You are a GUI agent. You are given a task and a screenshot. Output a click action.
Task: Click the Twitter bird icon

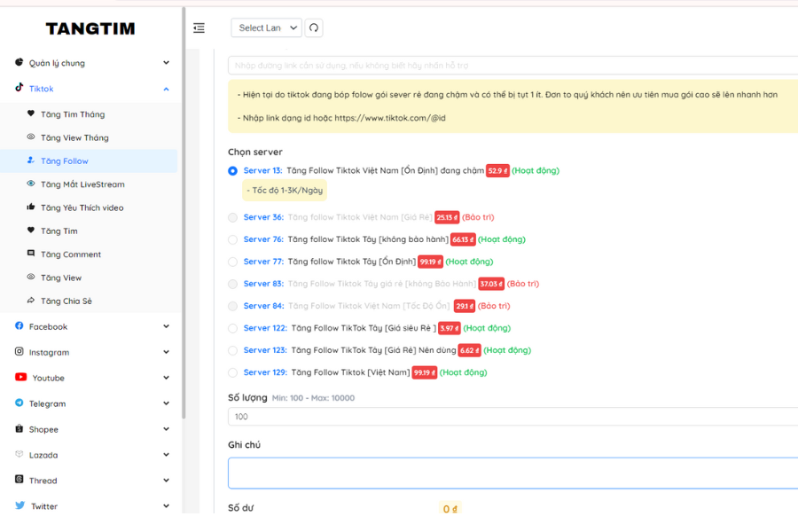click(x=20, y=505)
